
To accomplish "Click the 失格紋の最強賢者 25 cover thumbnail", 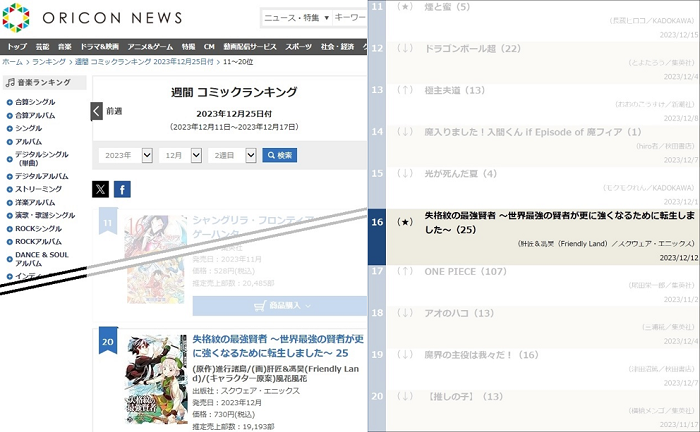I will [x=156, y=379].
